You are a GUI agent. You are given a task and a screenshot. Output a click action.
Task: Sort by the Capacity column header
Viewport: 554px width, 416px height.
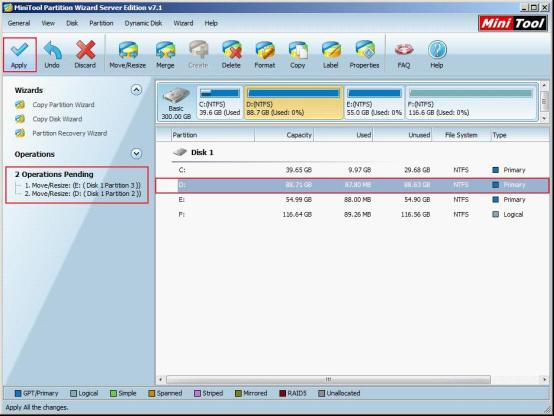tap(284, 135)
